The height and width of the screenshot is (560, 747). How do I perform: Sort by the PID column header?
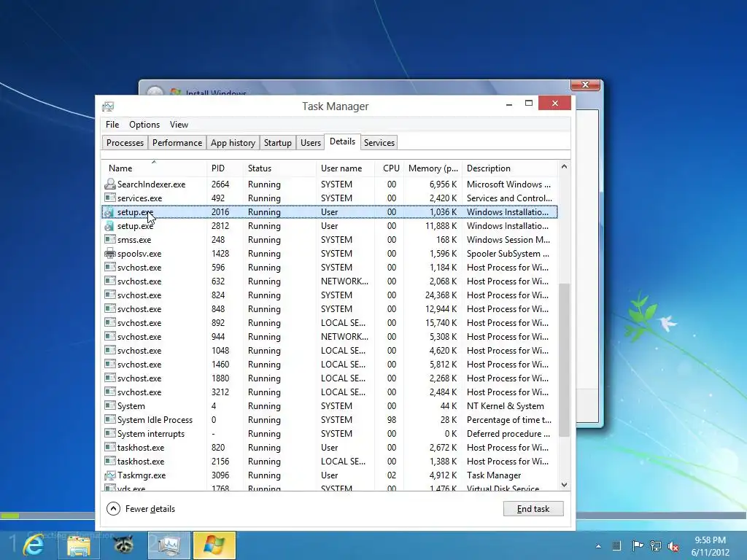[x=225, y=168]
